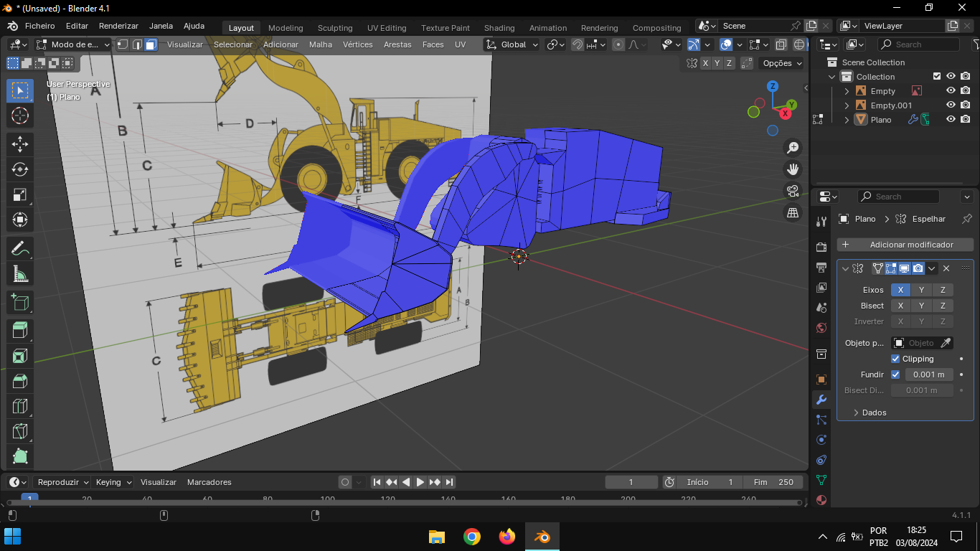Activate the Inset Faces tool
Viewport: 980px width, 551px height.
pyautogui.click(x=20, y=356)
